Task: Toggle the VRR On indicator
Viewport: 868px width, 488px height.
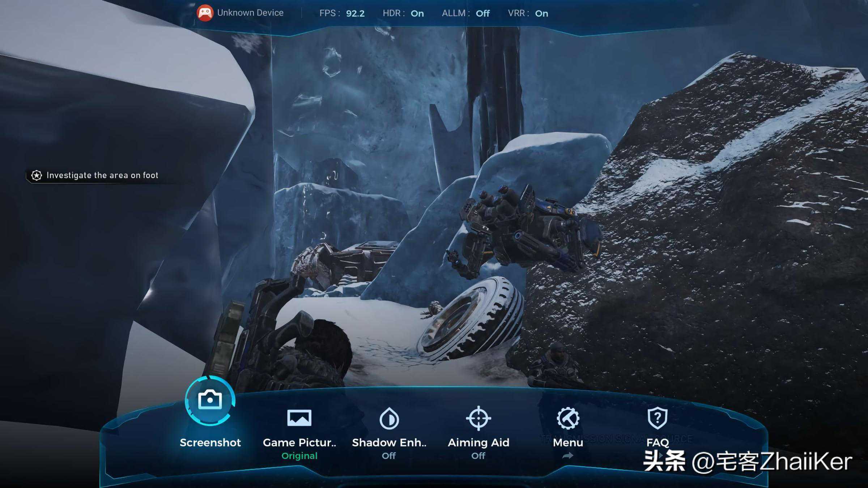Action: point(541,13)
